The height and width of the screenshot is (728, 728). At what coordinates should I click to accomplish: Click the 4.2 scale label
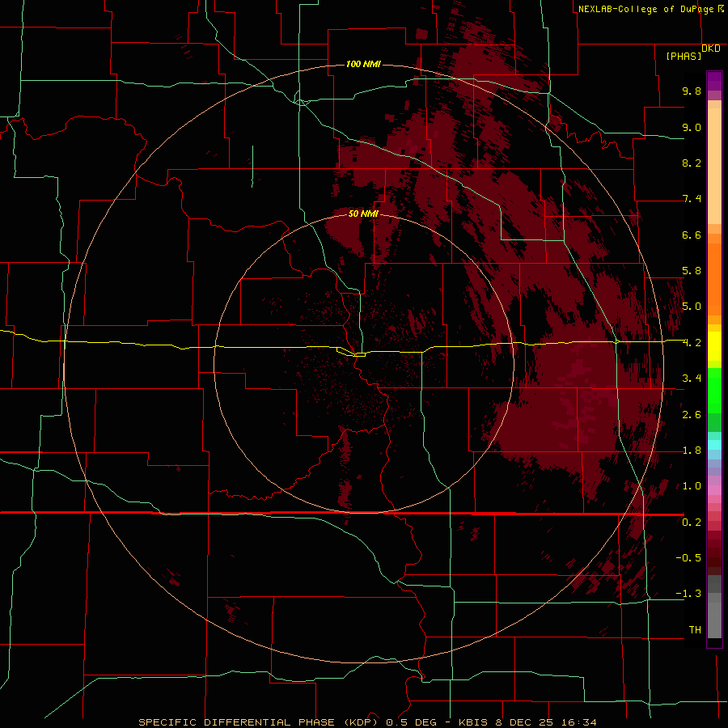pyautogui.click(x=692, y=343)
